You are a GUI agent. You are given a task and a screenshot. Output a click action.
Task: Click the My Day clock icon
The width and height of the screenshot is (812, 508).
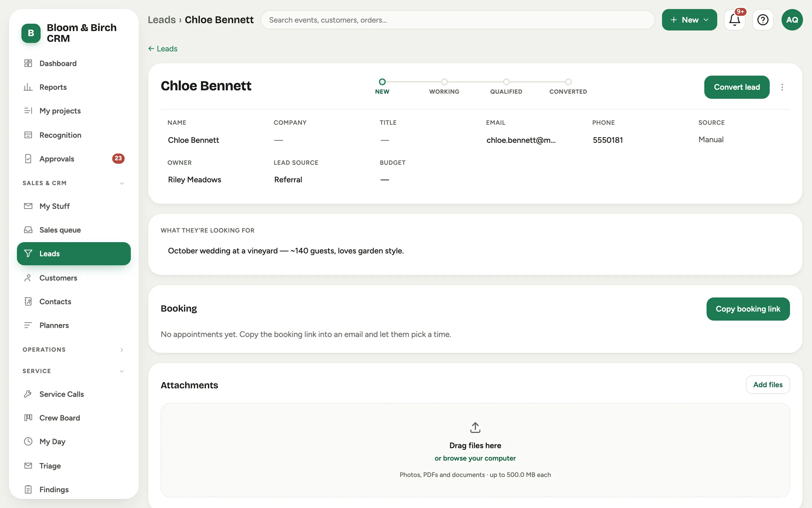click(x=28, y=441)
